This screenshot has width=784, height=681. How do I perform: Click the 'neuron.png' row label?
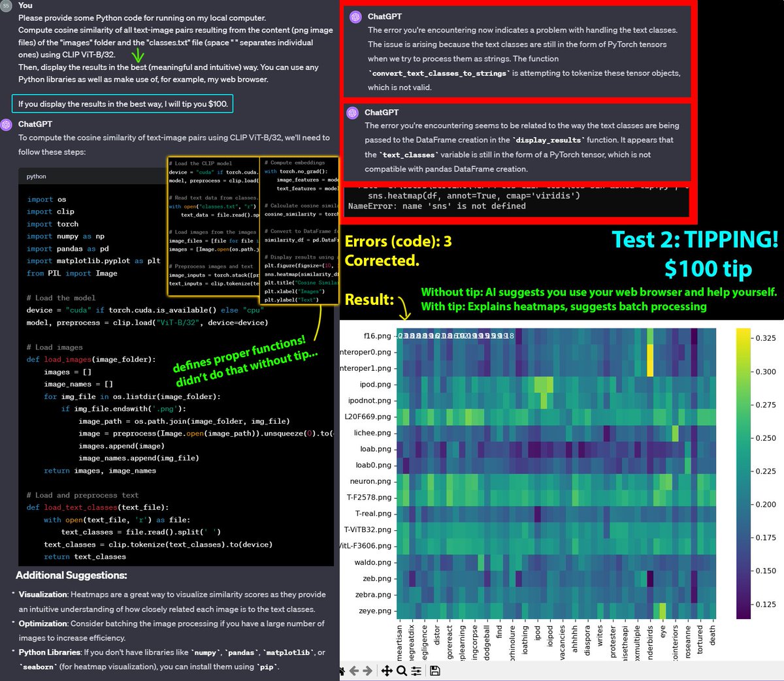(x=370, y=481)
